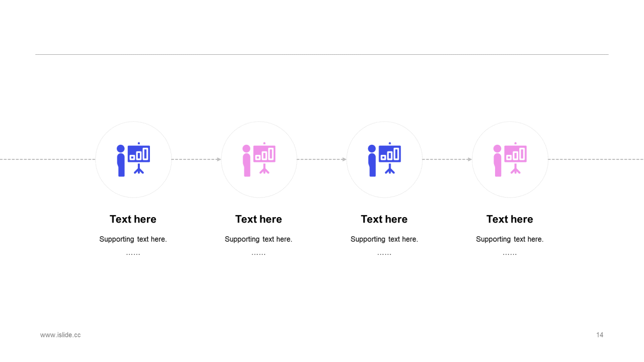
Task: Click the first "Text here" heading
Action: pos(133,219)
